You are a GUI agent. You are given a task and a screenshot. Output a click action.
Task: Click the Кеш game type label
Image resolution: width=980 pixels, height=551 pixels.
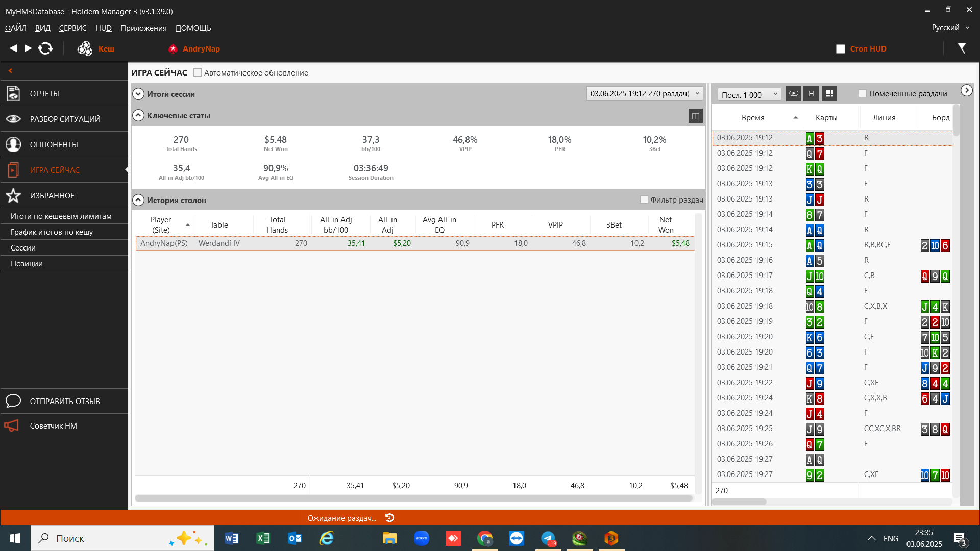106,48
